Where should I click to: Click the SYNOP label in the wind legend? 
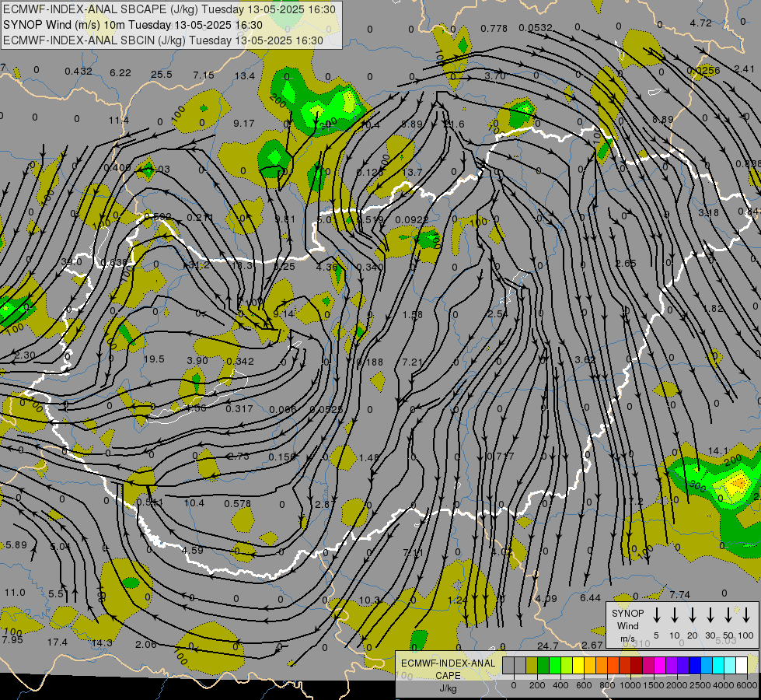click(627, 613)
